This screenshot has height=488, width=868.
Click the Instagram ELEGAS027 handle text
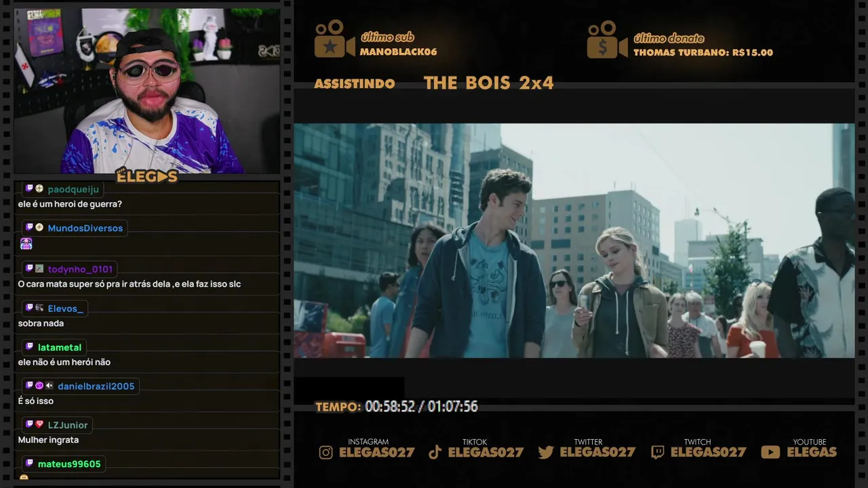click(x=377, y=453)
